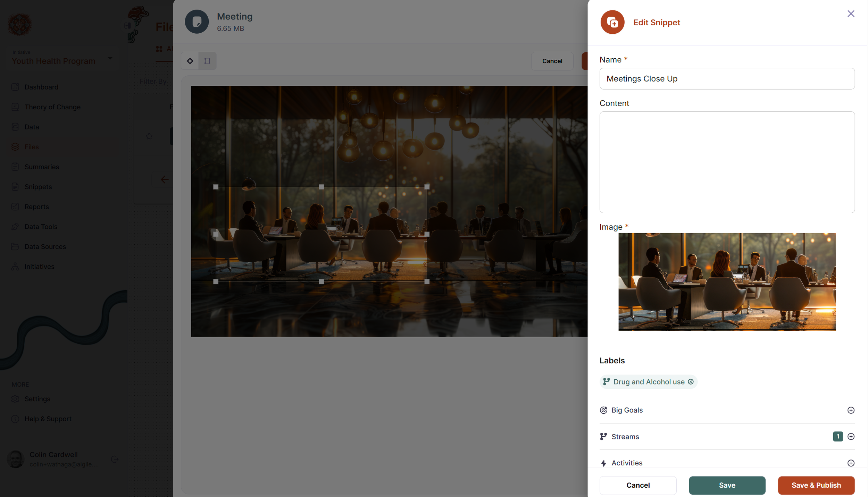
Task: Go to Theory of Change page
Action: [52, 107]
